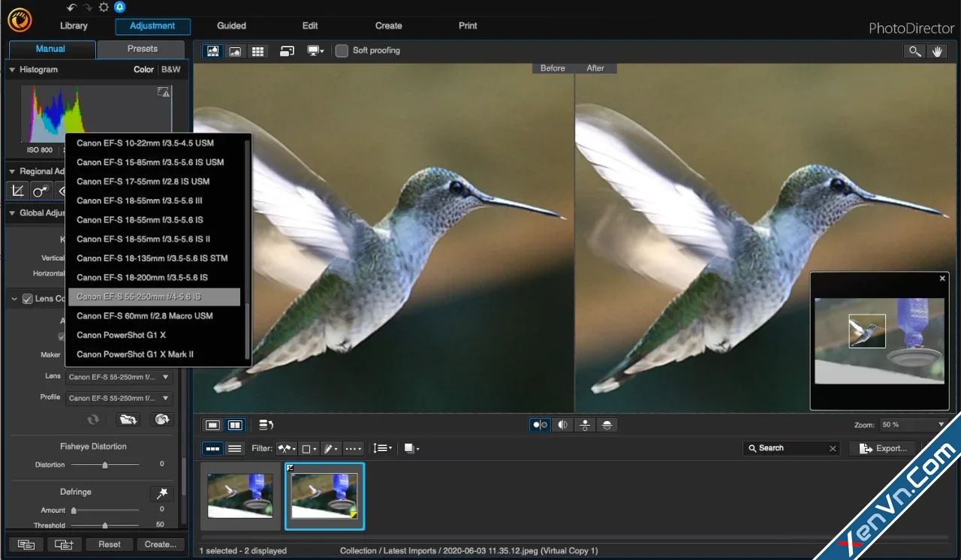961x560 pixels.
Task: Open the Create module
Action: point(389,26)
